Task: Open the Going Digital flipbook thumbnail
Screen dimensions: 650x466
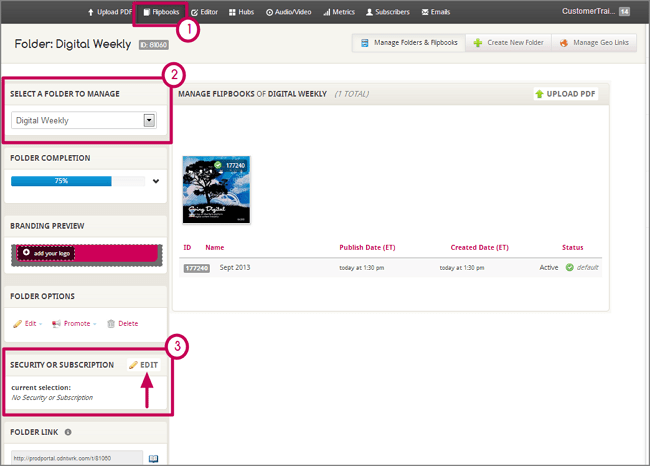Action: [216, 190]
